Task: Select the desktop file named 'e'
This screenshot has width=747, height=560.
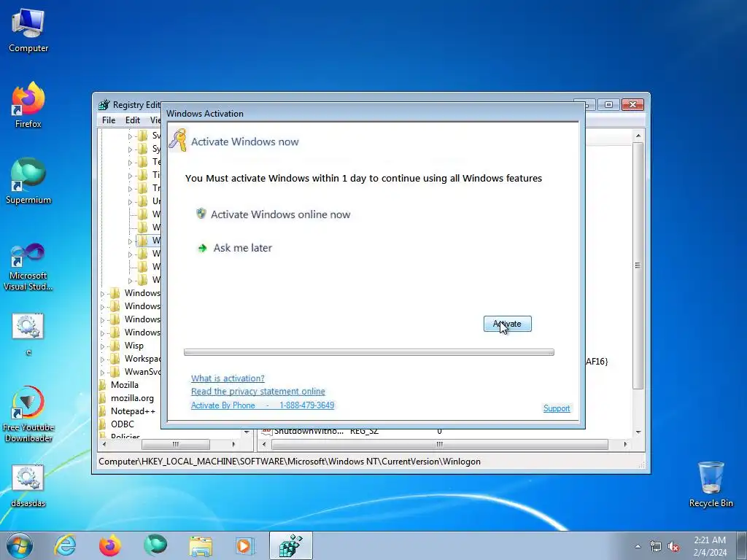Action: coord(28,333)
